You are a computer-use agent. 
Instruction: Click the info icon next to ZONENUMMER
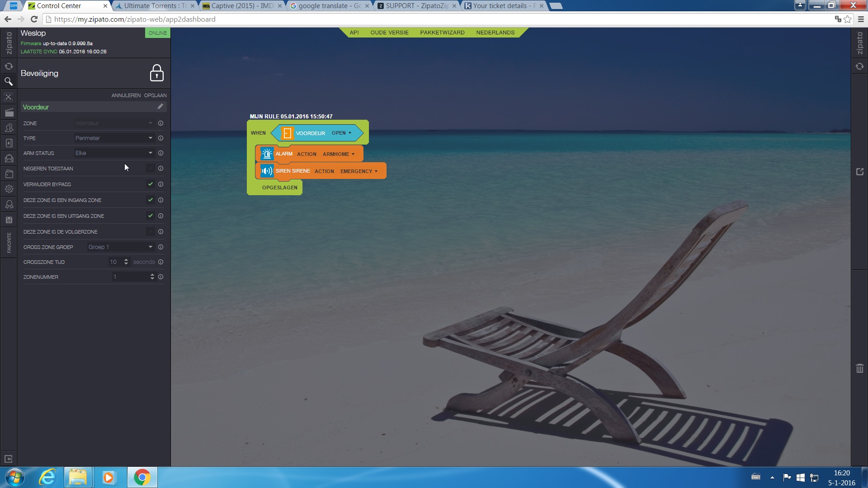pyautogui.click(x=160, y=277)
